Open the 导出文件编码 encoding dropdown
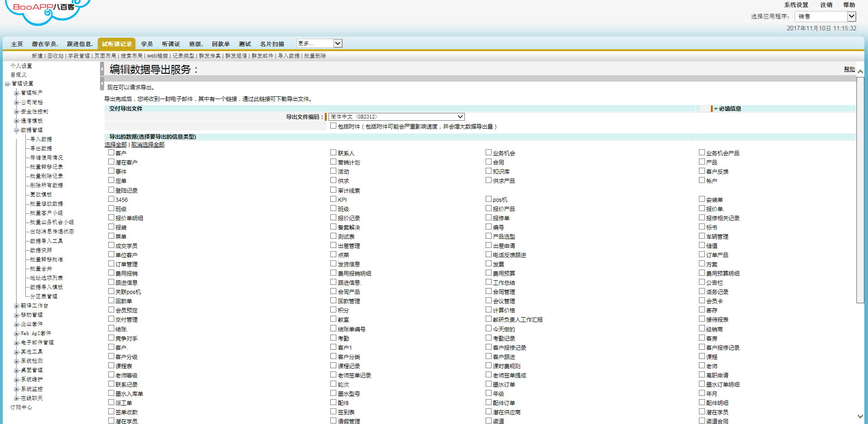 click(396, 117)
